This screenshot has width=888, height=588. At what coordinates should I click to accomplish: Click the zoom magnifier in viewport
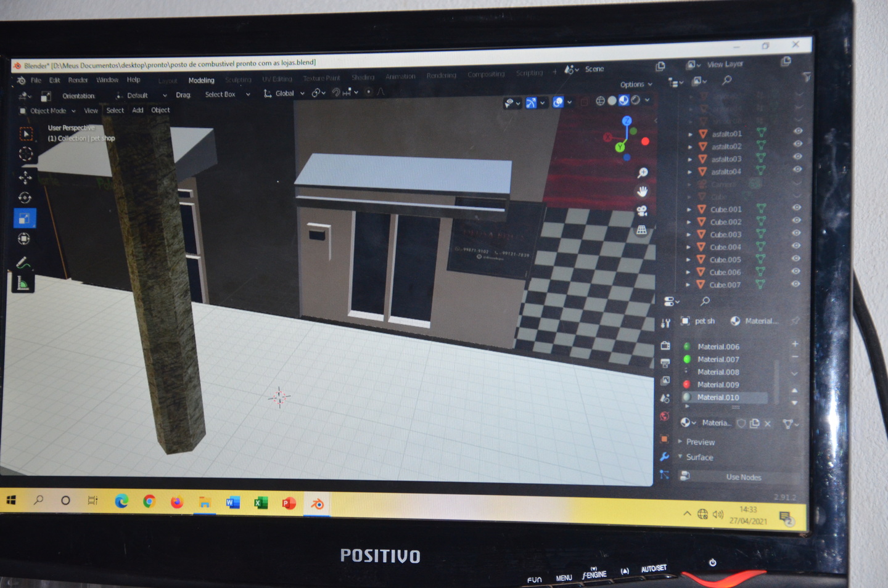point(643,173)
